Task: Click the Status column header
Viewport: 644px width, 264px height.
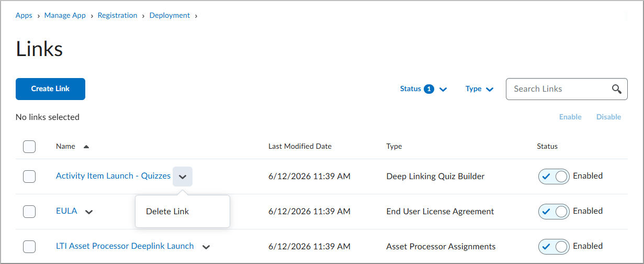Action: pos(547,146)
